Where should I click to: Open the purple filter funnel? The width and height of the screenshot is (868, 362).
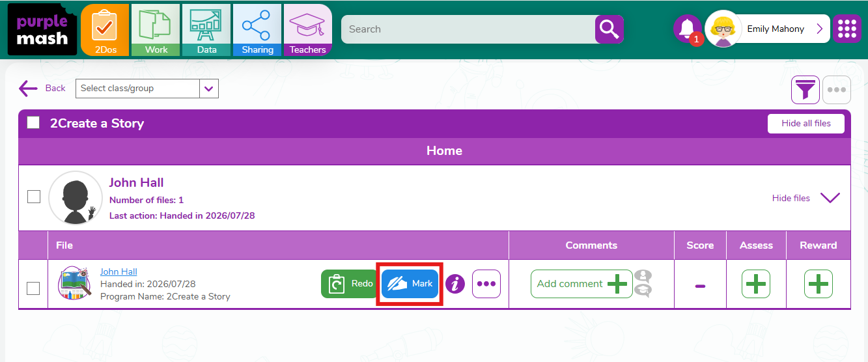[x=805, y=90]
